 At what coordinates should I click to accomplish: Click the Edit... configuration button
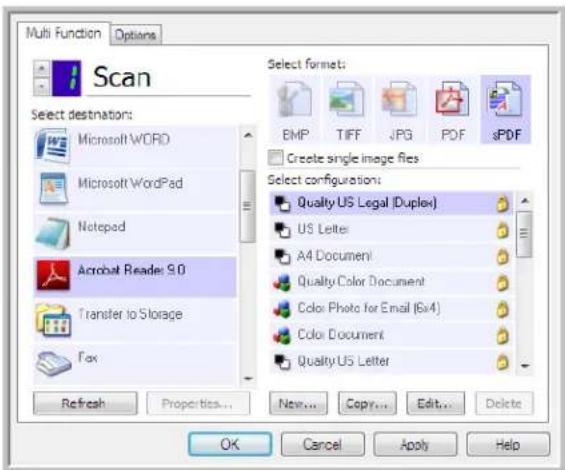click(x=436, y=403)
